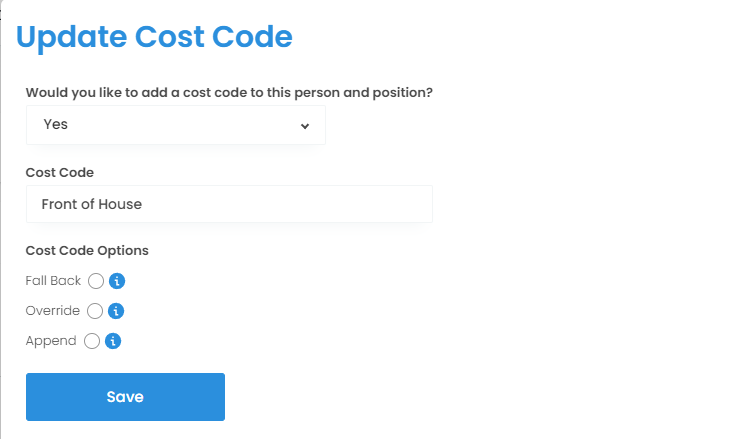The image size is (734, 439).
Task: Click the Cost Code Options section label
Action: pos(87,250)
